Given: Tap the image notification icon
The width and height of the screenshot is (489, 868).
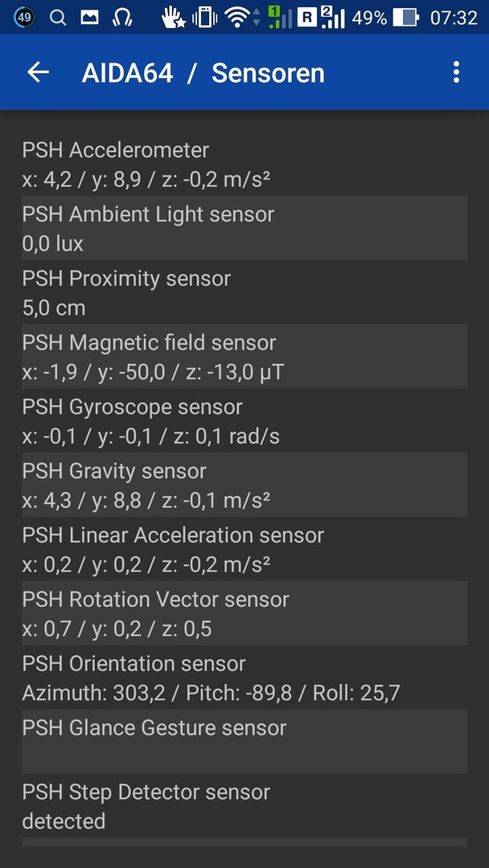Looking at the screenshot, I should coord(90,18).
